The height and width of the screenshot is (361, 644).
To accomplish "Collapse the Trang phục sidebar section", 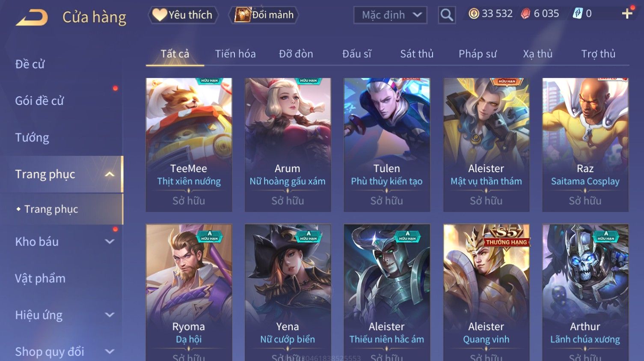I will (110, 174).
